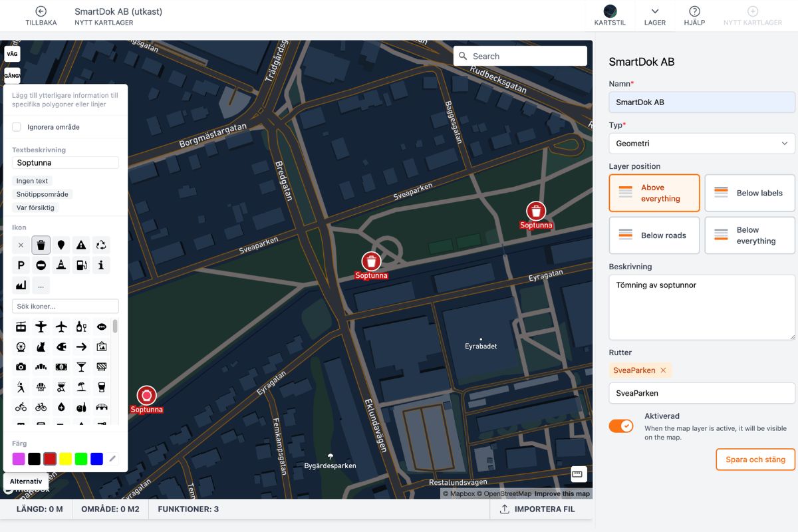Expand the LAGER dropdown
The width and height of the screenshot is (798, 532).
click(x=655, y=16)
